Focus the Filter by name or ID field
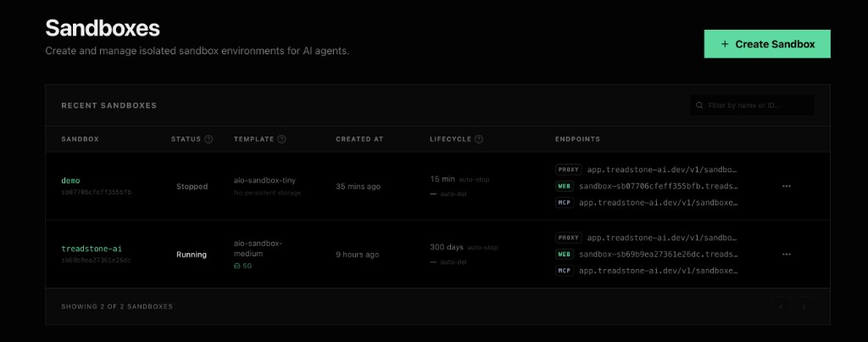868x342 pixels. (x=752, y=105)
